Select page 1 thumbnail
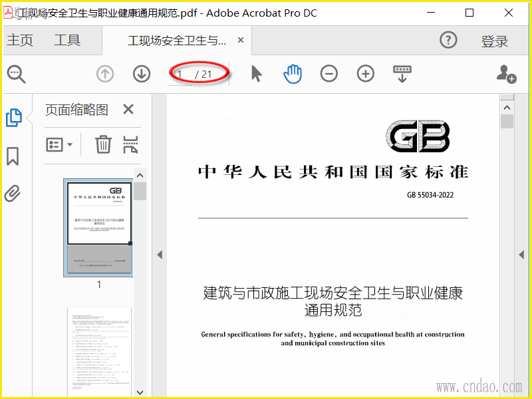Viewport: 532px width, 399px height. click(98, 227)
